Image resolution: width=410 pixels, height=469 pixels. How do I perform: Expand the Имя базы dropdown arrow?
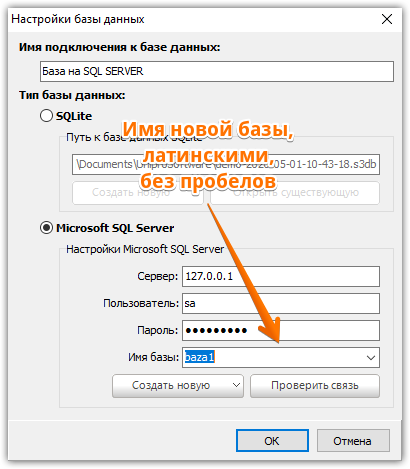click(x=371, y=358)
